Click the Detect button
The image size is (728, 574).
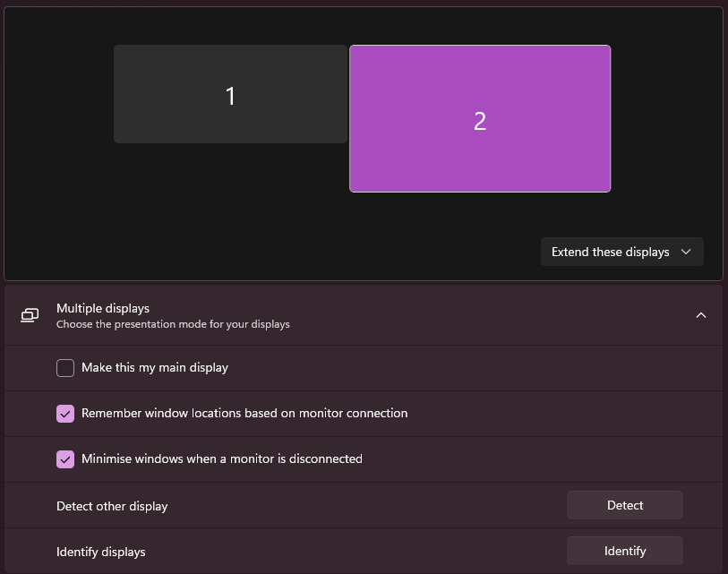pos(624,505)
